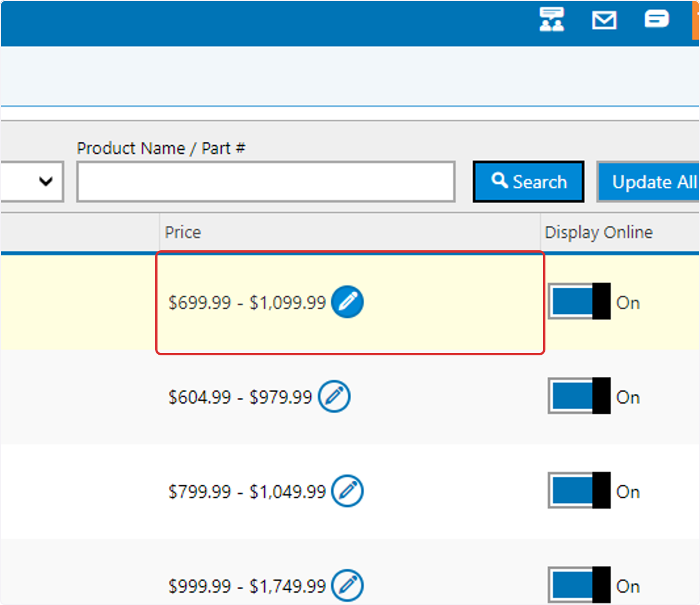700x605 pixels.
Task: Select the $699.99 - $1,099.99 price text
Action: [x=247, y=302]
